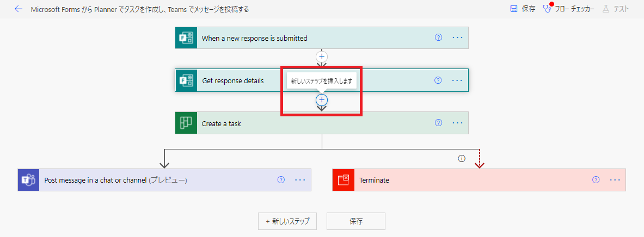
Task: Click the save floppy disk icon
Action: [513, 9]
